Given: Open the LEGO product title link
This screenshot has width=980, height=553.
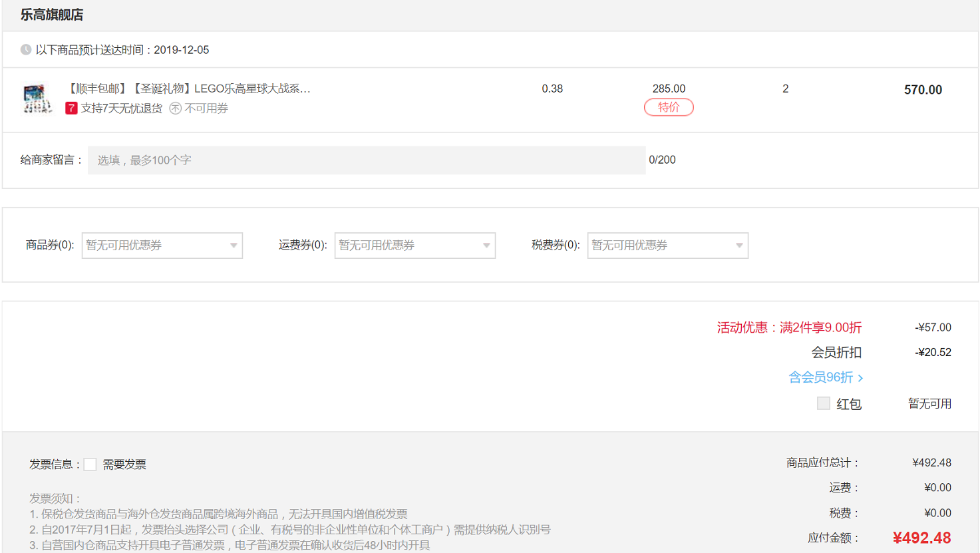Looking at the screenshot, I should pos(188,89).
